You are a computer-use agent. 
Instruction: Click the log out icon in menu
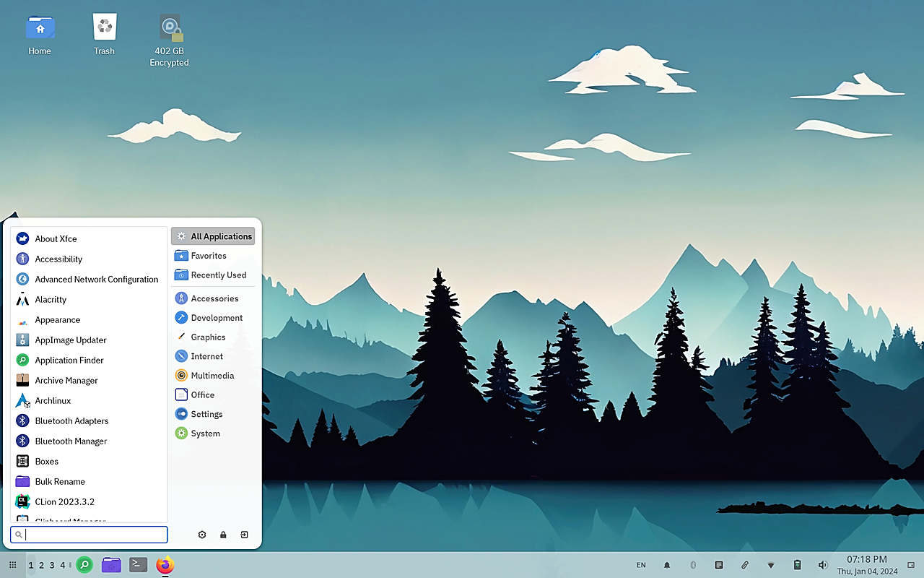point(245,535)
